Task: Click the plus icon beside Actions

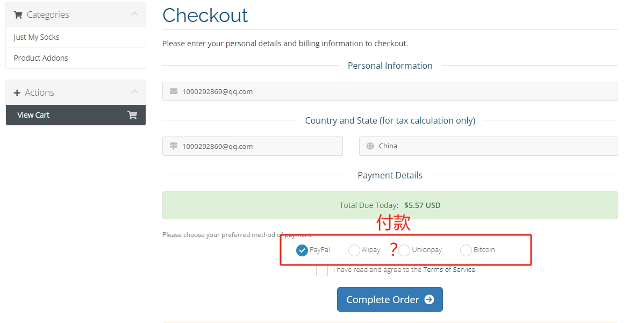Action: (x=17, y=93)
